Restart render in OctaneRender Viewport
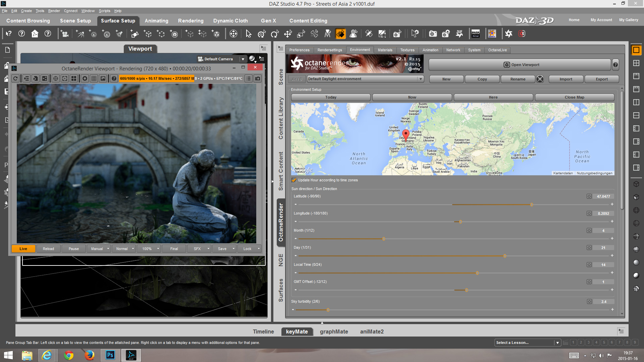 click(x=15, y=78)
